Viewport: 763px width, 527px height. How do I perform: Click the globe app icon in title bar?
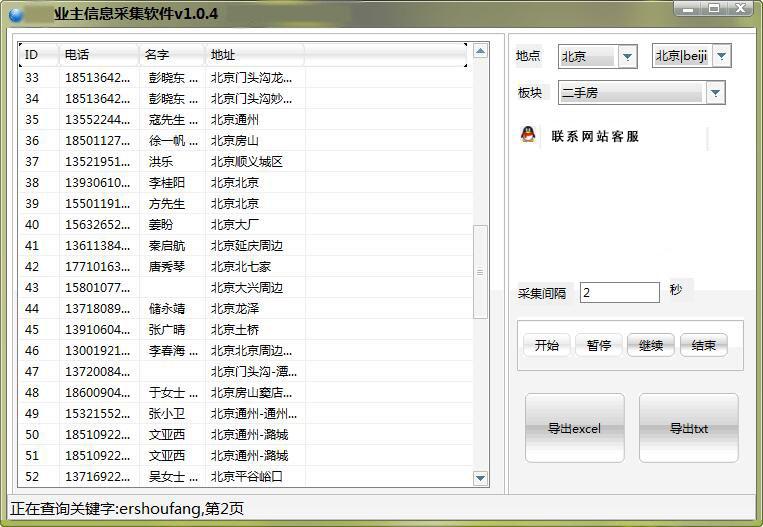(x=17, y=15)
